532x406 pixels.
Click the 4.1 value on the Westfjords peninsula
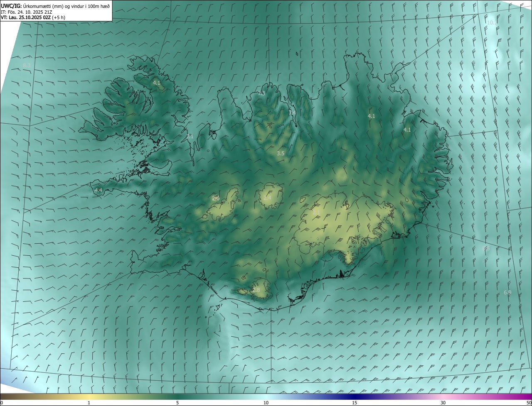point(157,83)
